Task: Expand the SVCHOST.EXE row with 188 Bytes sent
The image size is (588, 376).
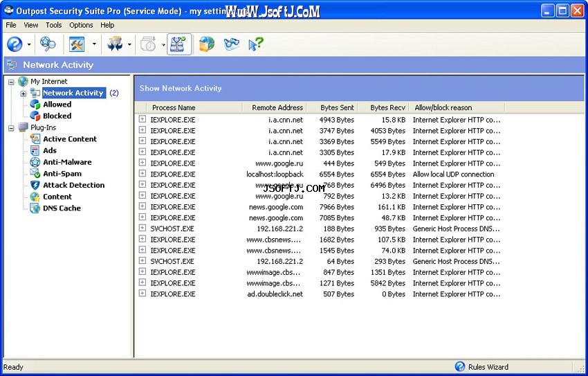Action: point(142,228)
